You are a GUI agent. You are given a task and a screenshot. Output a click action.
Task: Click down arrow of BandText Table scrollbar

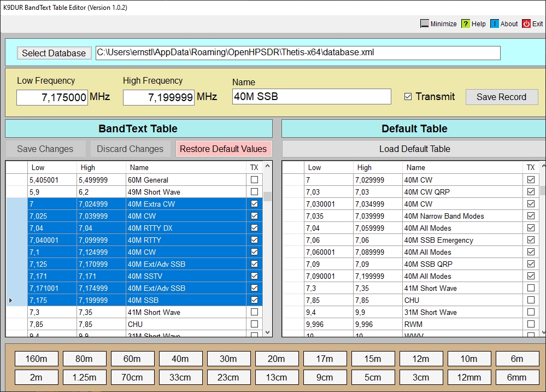click(x=267, y=332)
